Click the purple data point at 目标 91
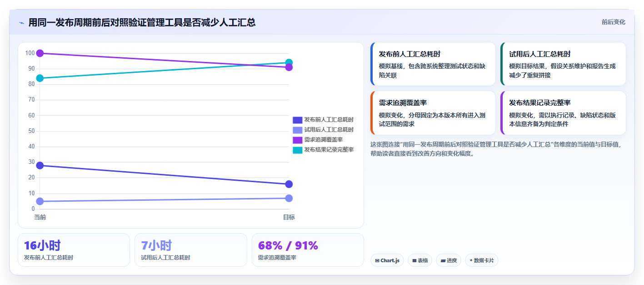Screen dimensions: 644x285 (289, 67)
